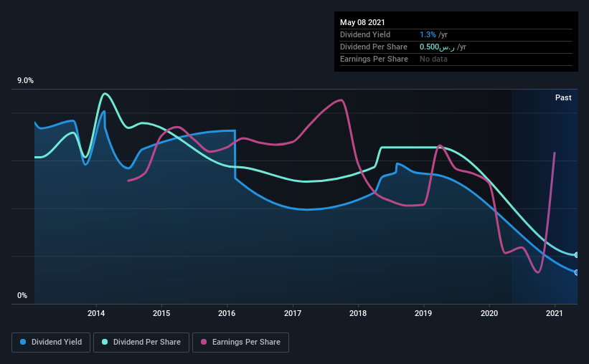Click the blue Dividend Yield legend dot
The height and width of the screenshot is (364, 589).
click(23, 342)
